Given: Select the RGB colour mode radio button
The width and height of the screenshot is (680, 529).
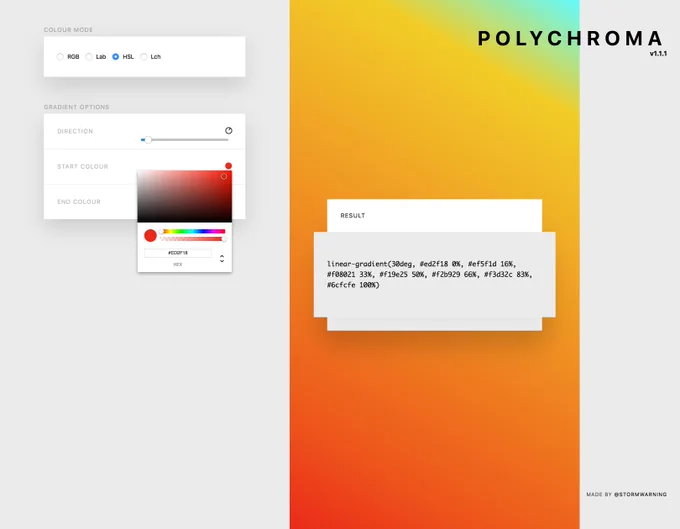Looking at the screenshot, I should (x=60, y=57).
